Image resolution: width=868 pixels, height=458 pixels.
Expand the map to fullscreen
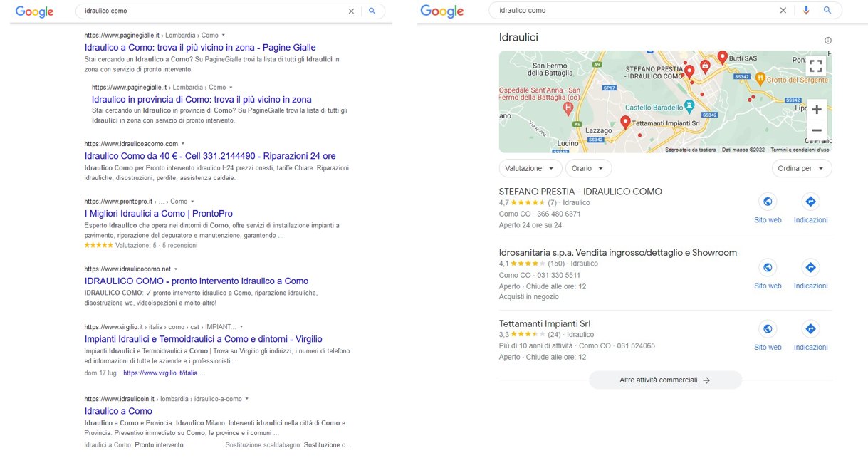click(x=816, y=66)
